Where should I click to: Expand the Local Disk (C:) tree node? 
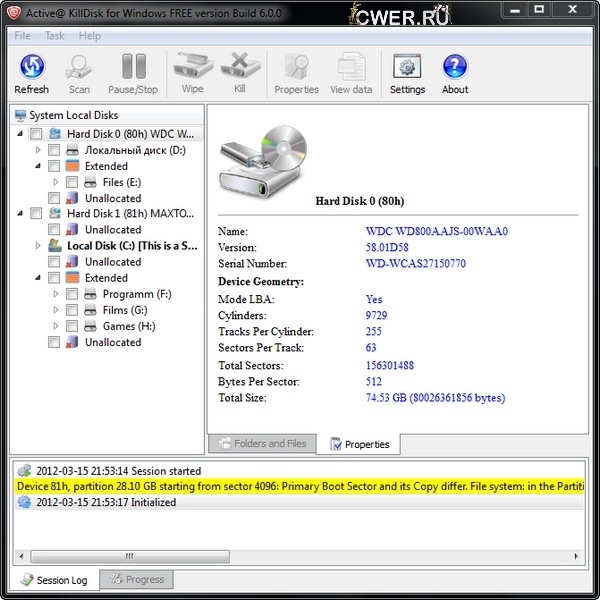tap(38, 246)
